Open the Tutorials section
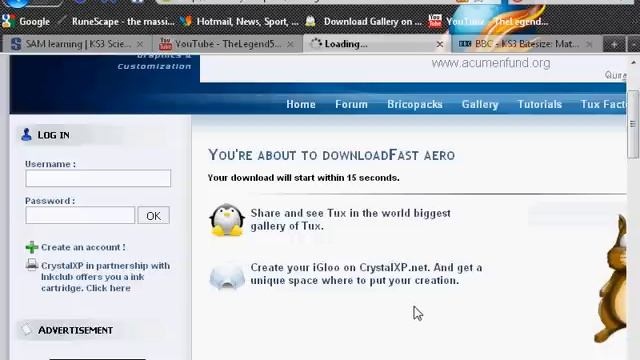The height and width of the screenshot is (360, 640). tap(540, 104)
